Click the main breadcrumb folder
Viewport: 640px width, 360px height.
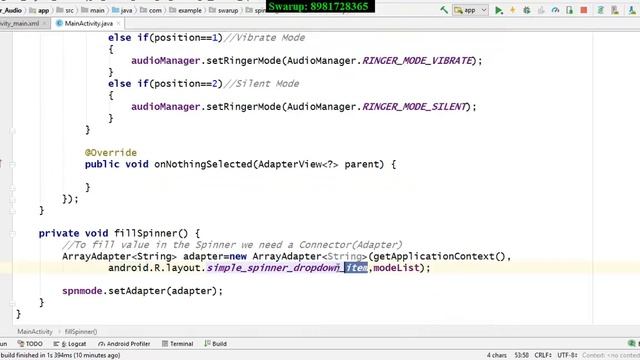pyautogui.click(x=93, y=10)
